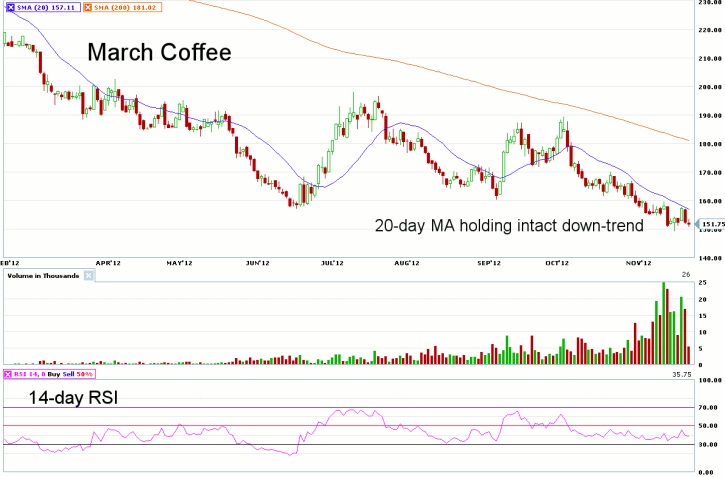Image resolution: width=725 pixels, height=477 pixels.
Task: Select the APR'12 date axis label
Action: pos(108,263)
